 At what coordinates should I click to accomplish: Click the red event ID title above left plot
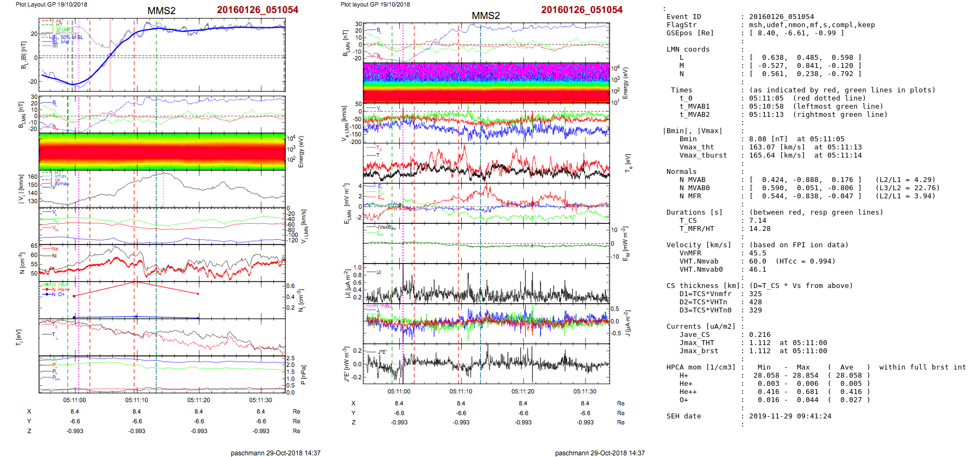tap(257, 10)
